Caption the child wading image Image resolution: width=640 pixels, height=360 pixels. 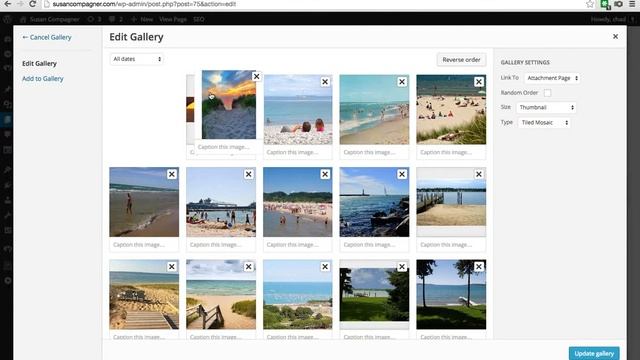point(144,244)
